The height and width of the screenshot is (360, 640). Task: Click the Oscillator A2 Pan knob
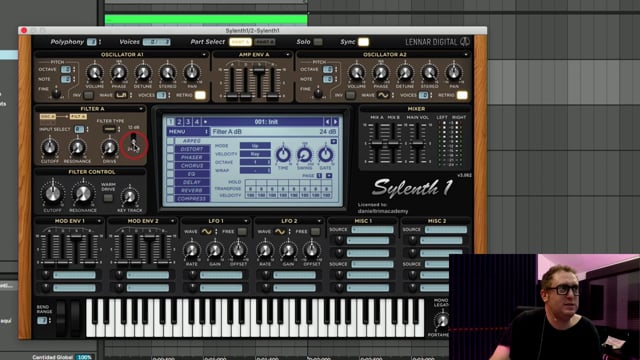pyautogui.click(x=453, y=73)
